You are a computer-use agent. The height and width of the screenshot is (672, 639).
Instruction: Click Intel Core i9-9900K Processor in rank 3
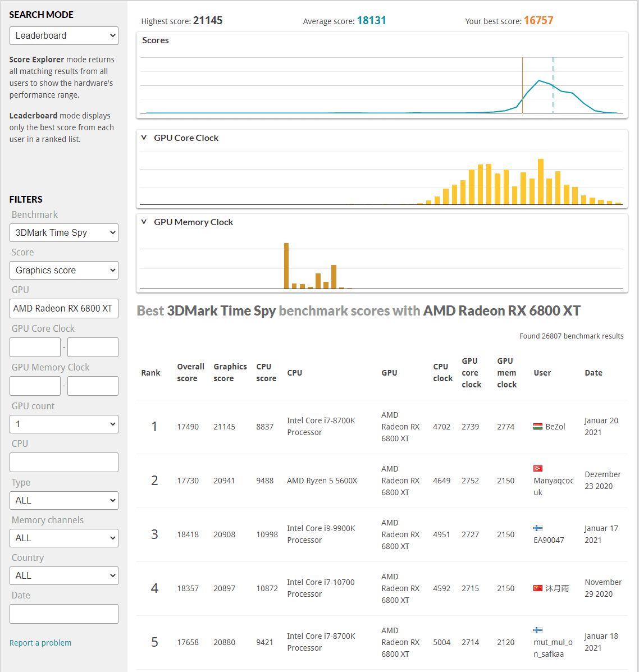(321, 534)
